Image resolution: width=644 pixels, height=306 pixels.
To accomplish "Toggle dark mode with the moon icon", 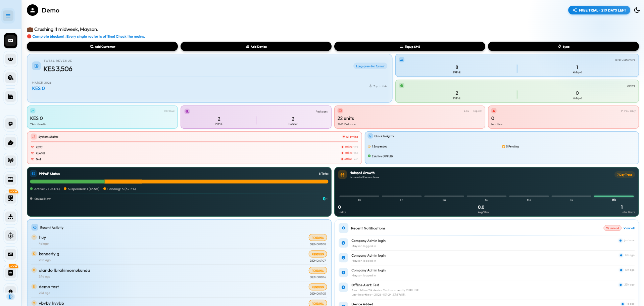I will [x=637, y=10].
